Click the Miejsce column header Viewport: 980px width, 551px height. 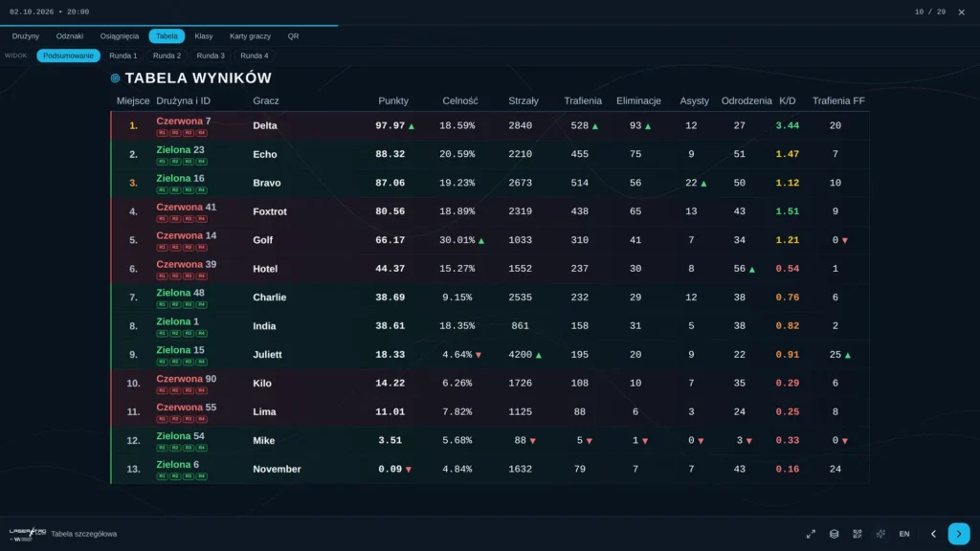coord(133,100)
